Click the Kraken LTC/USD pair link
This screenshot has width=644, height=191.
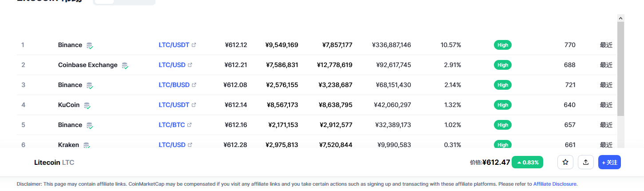172,145
